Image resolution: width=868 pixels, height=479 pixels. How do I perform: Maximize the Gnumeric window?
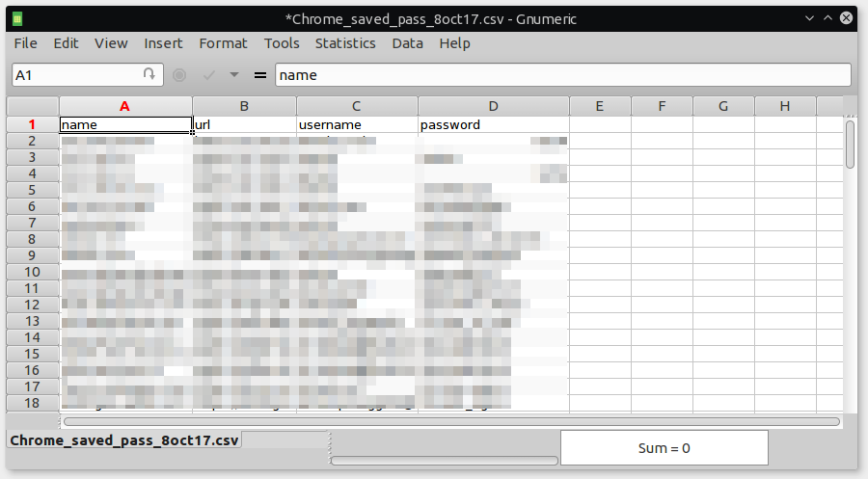(827, 18)
